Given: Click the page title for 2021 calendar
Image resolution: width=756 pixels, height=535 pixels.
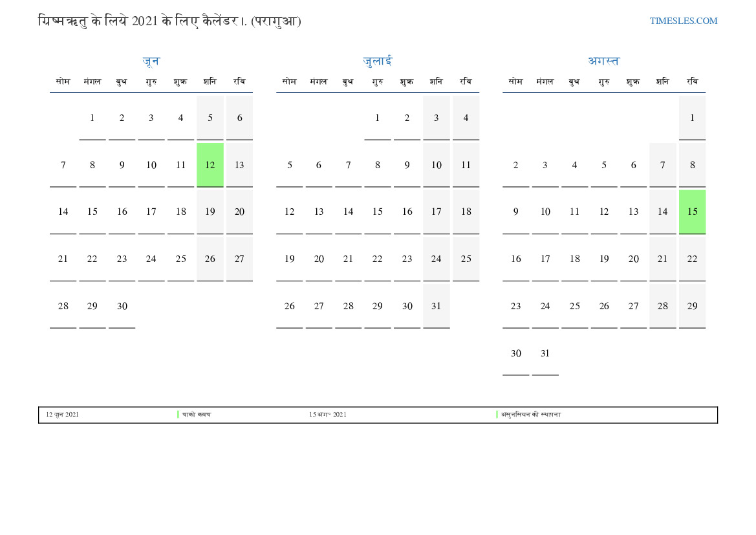Looking at the screenshot, I should pos(169,21).
